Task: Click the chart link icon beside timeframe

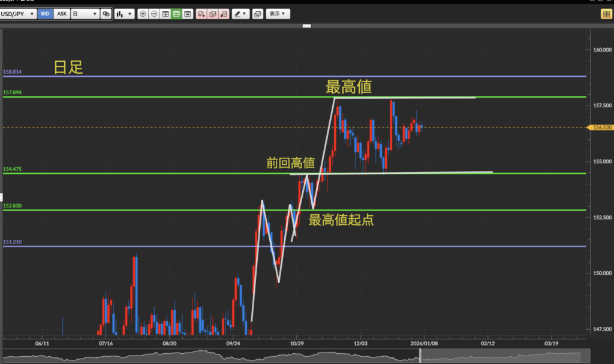Action: [x=106, y=14]
